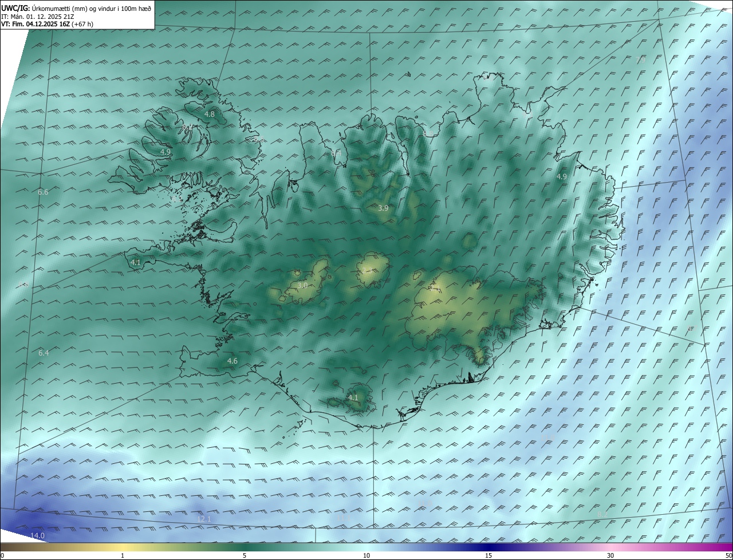The image size is (733, 560).
Task: Click the 4.6 value label on the map
Action: pyautogui.click(x=232, y=361)
